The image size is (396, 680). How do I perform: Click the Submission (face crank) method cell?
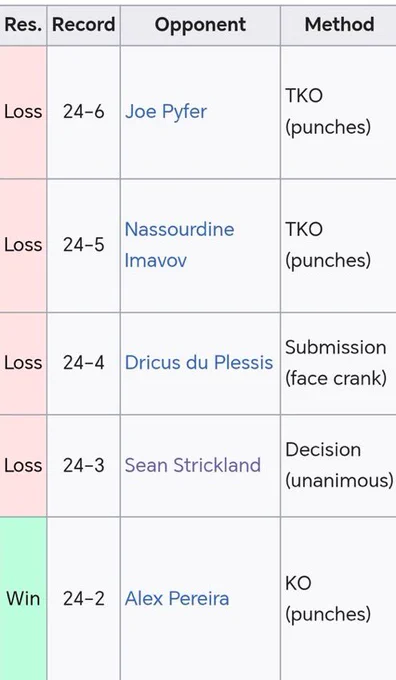coord(338,363)
